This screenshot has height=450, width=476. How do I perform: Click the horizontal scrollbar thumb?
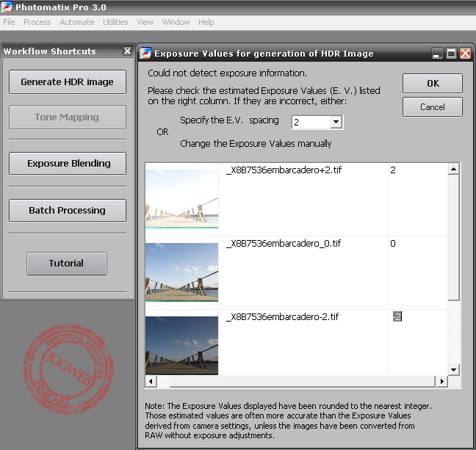click(x=303, y=382)
